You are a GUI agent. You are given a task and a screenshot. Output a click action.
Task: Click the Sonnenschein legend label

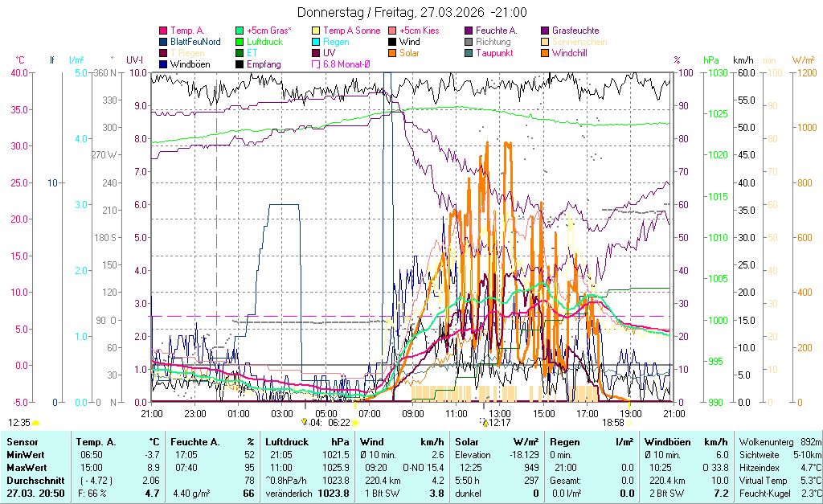(579, 42)
